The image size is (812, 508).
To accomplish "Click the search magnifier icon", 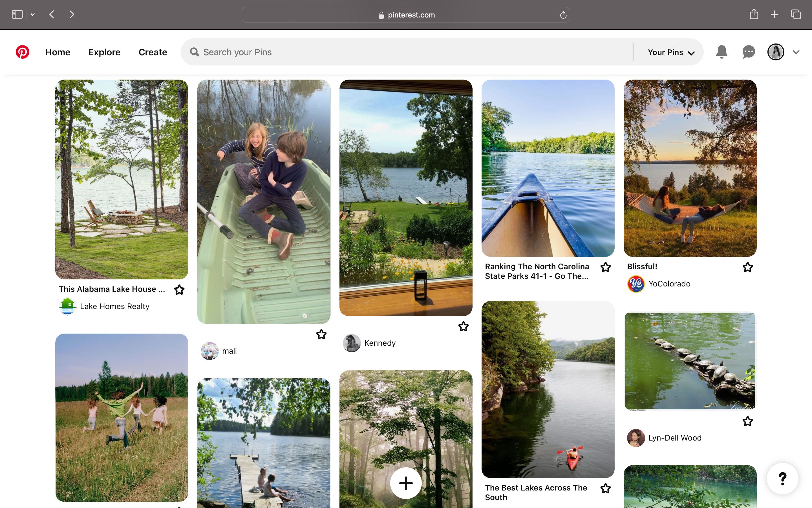I will (x=194, y=52).
